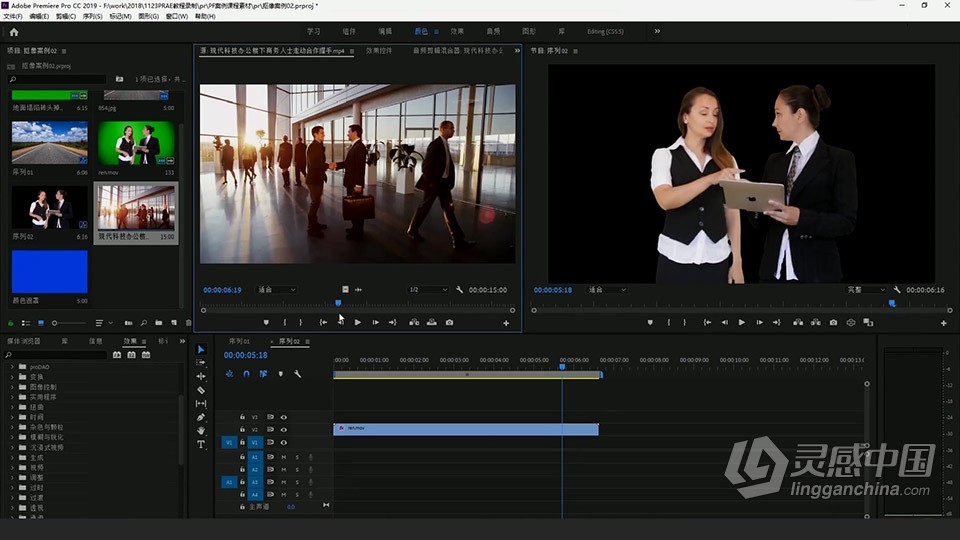Expand proDAD effects folder
Screen dimensions: 960x540
(x=12, y=367)
